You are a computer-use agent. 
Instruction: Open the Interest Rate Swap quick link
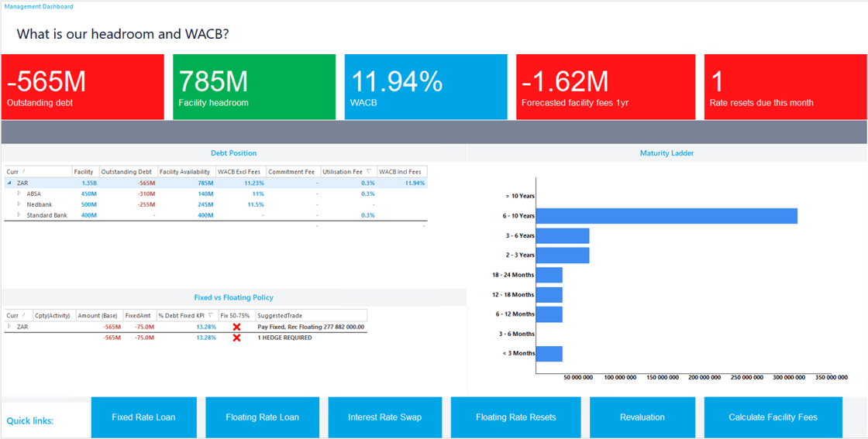pyautogui.click(x=386, y=417)
